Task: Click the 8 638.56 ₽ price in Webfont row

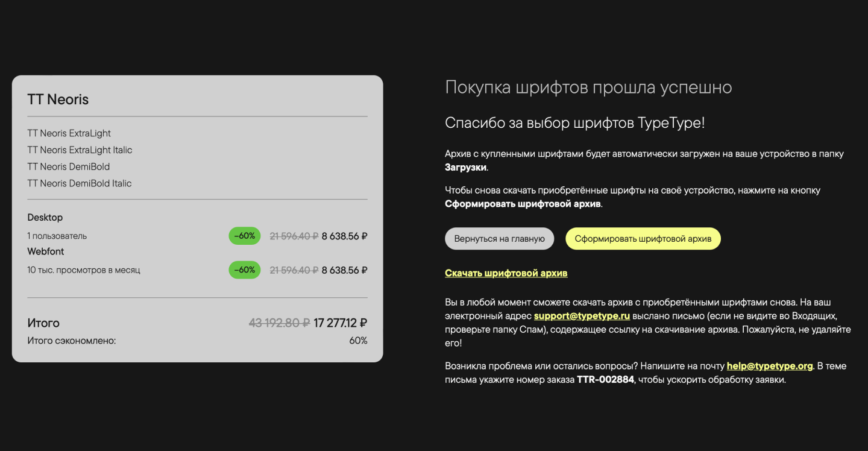Action: [344, 270]
